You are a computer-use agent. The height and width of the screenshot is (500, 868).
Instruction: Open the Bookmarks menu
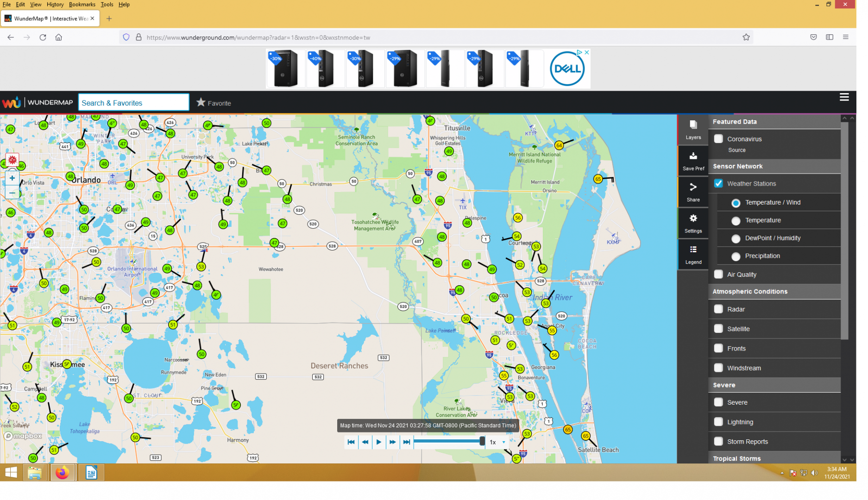click(83, 5)
